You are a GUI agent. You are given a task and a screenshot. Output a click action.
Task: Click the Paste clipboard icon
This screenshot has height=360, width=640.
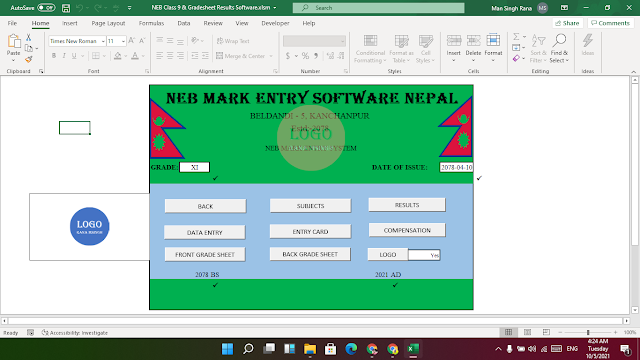pyautogui.click(x=13, y=41)
